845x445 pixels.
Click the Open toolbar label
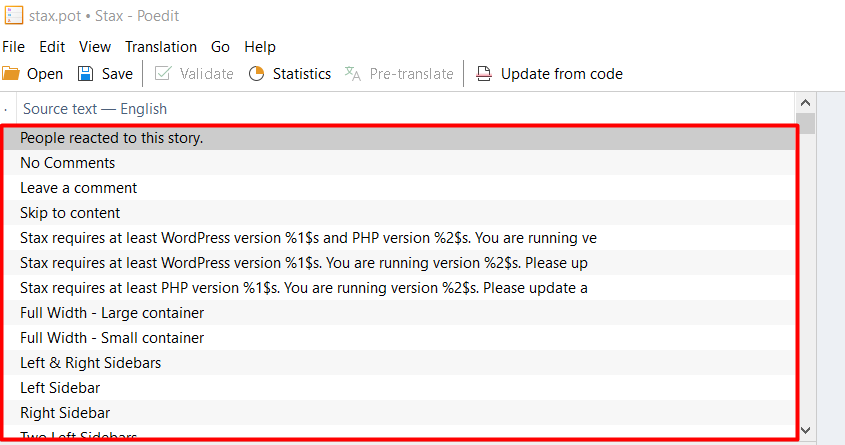click(45, 74)
